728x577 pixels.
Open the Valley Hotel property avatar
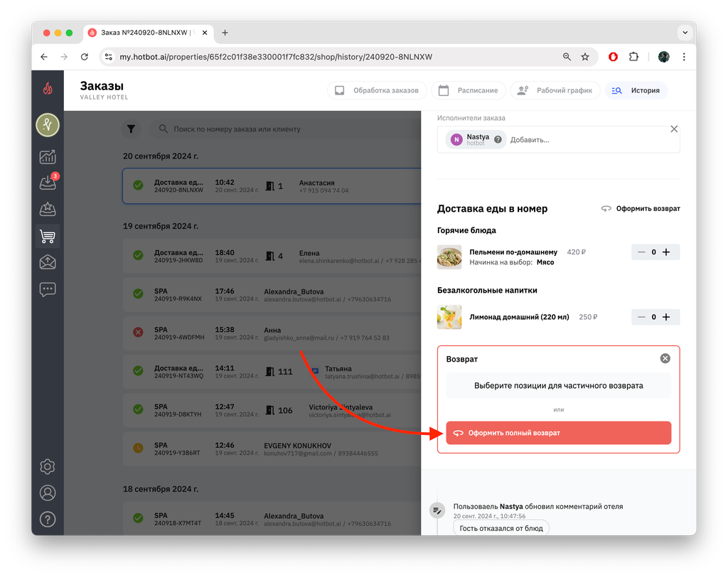click(x=48, y=125)
